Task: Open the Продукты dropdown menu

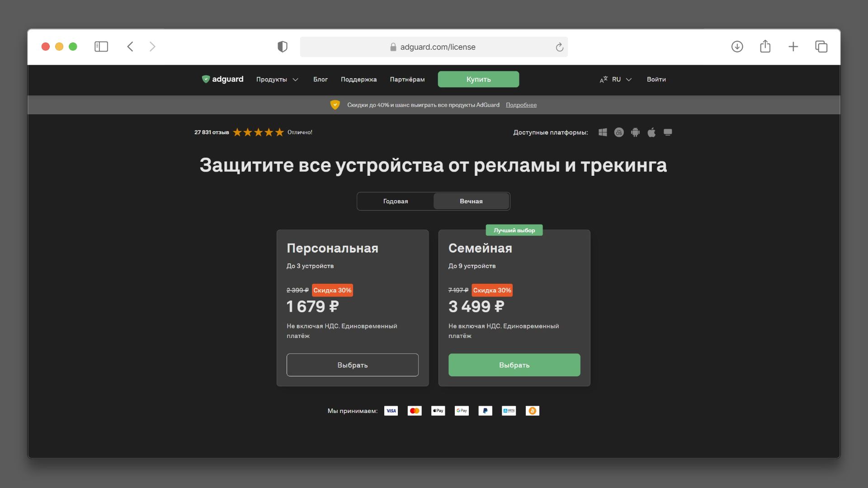Action: [277, 79]
